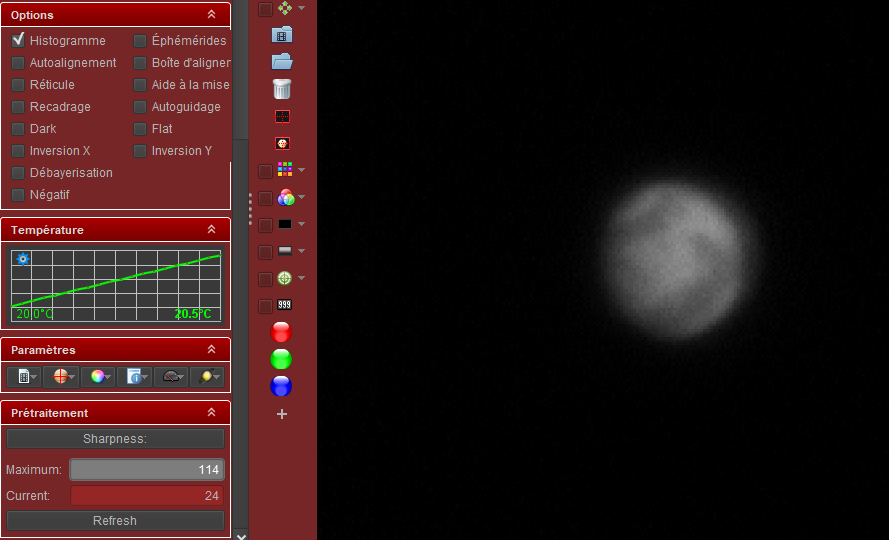Enable the Autoalignement checkbox
889x540 pixels.
(18, 62)
